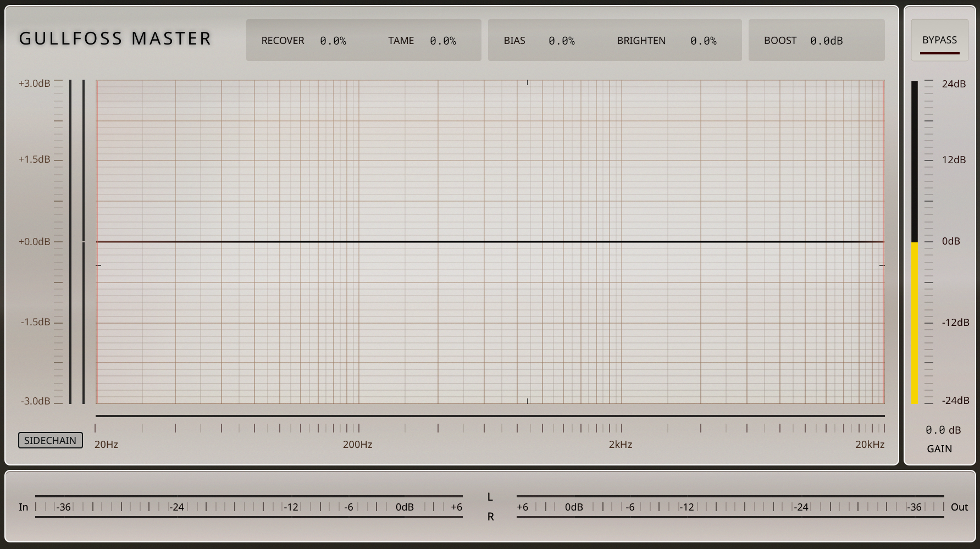The width and height of the screenshot is (980, 549).
Task: Enable the SIDECHAIN mode
Action: tap(50, 440)
